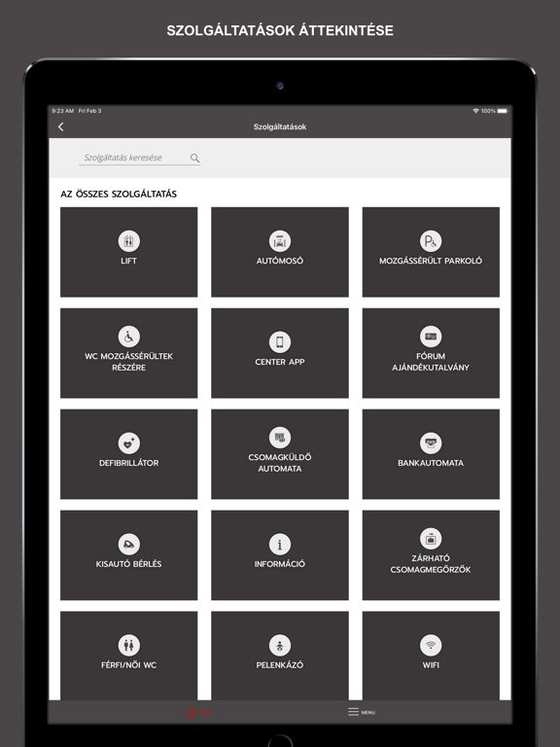This screenshot has width=560, height=747.
Task: Tap the WiFi signal icon
Action: point(431,645)
